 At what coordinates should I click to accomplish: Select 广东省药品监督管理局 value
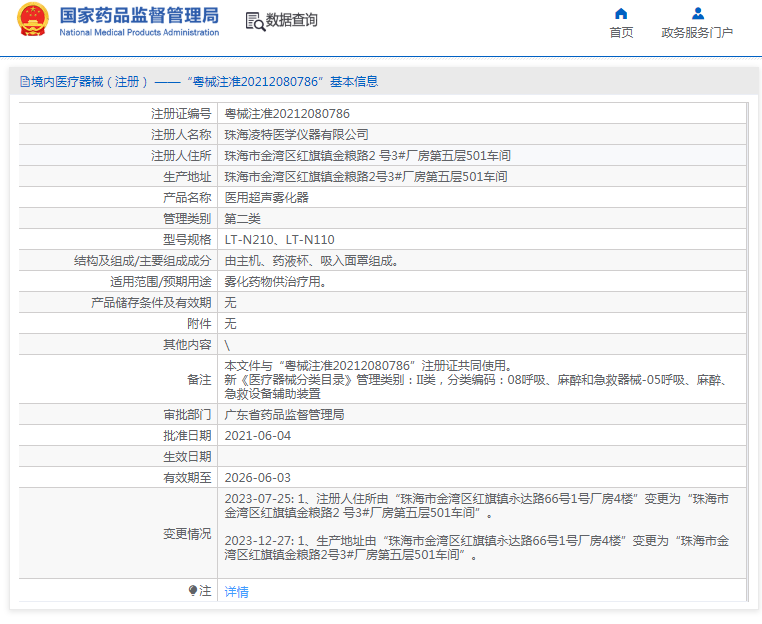click(x=284, y=415)
